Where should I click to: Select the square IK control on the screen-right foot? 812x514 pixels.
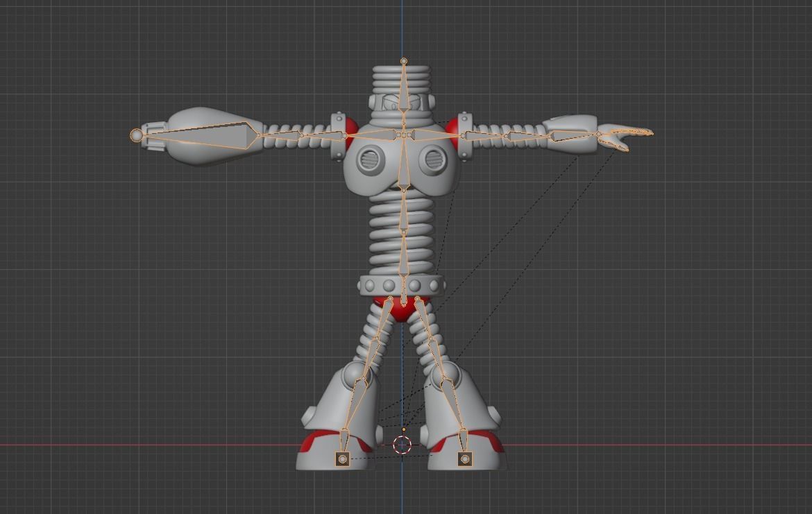465,459
